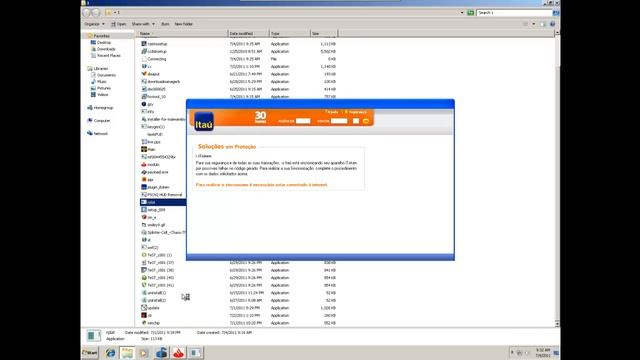Click Burn in the Explorer toolbar
The image size is (640, 360).
165,24
